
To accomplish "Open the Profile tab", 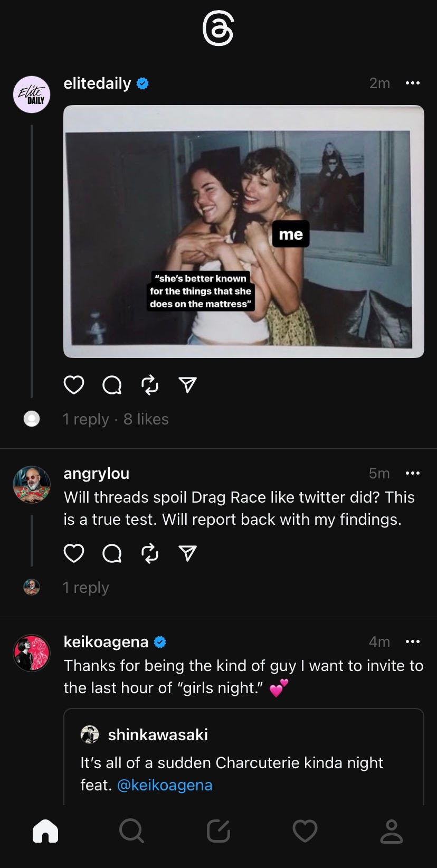I will coord(391,832).
